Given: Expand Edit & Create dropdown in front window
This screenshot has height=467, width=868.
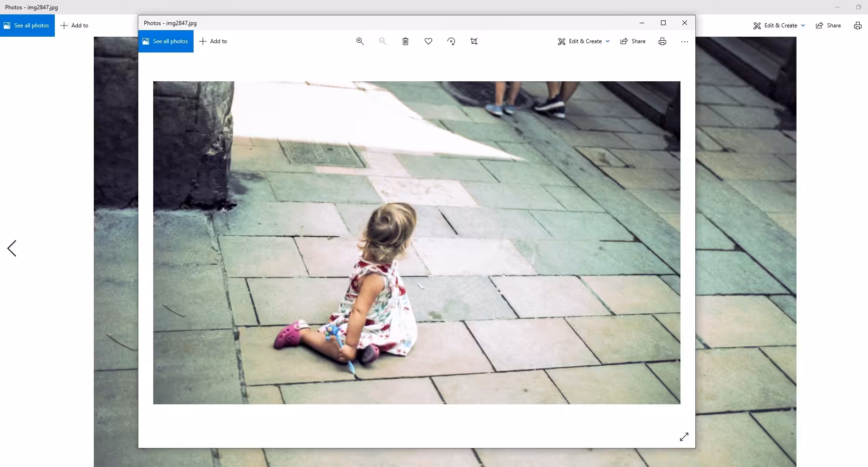Looking at the screenshot, I should point(584,41).
